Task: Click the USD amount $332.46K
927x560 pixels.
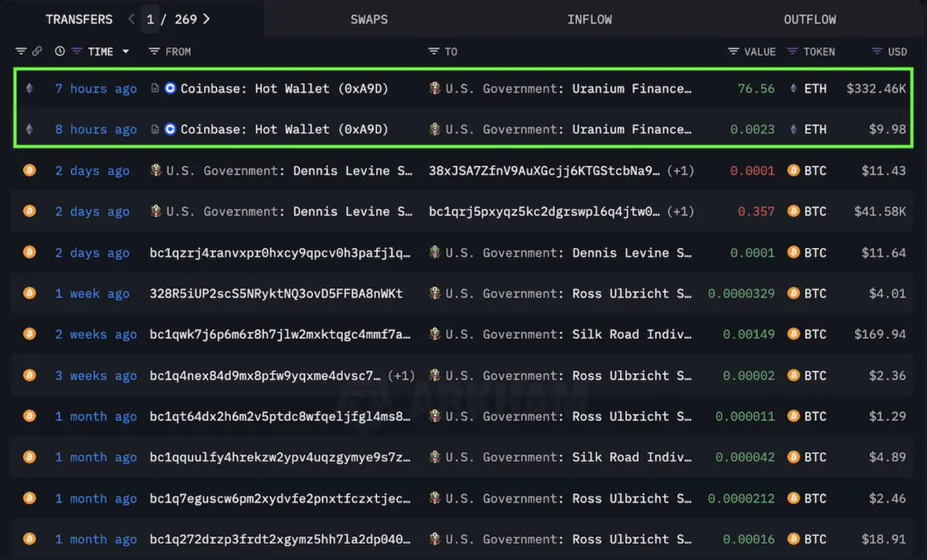Action: click(x=876, y=89)
